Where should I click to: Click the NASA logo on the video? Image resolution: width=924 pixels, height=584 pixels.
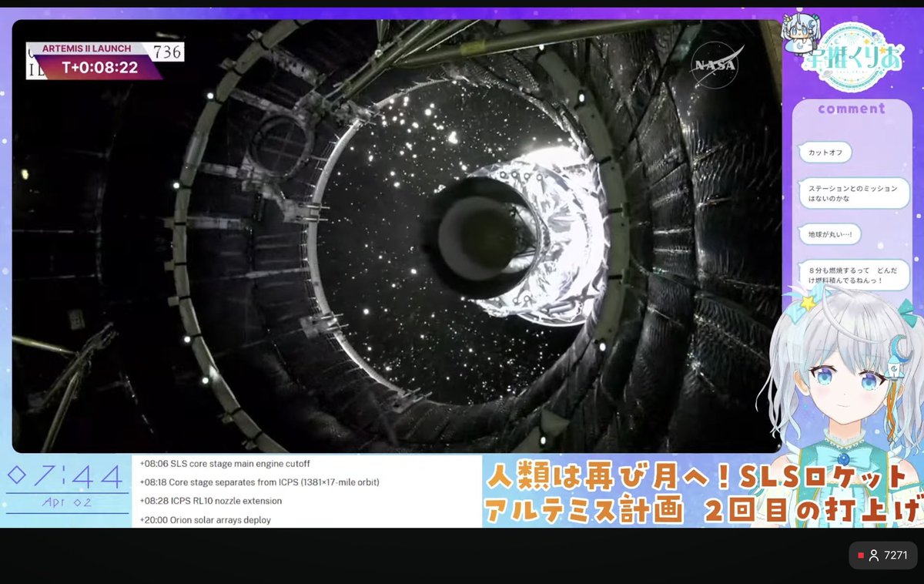(x=716, y=65)
